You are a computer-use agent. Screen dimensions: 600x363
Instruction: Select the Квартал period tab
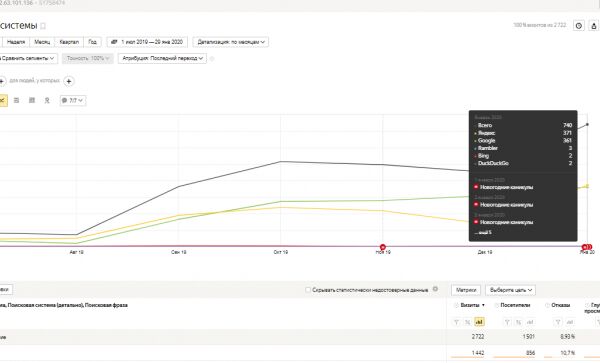click(69, 42)
